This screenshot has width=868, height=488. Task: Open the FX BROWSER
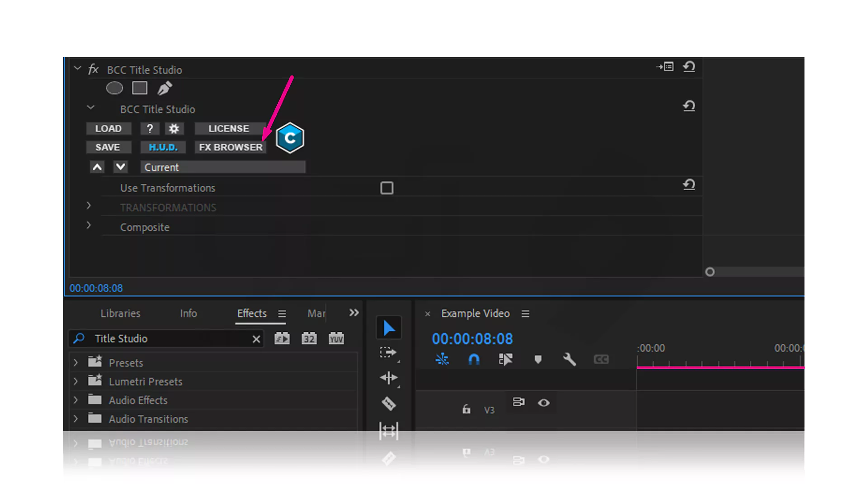pos(231,147)
